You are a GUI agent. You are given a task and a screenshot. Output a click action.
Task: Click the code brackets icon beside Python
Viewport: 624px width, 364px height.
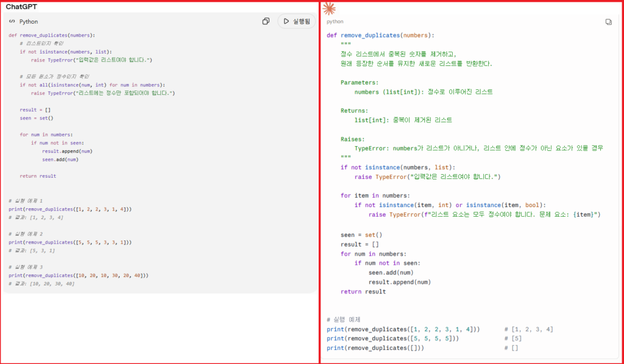click(12, 21)
